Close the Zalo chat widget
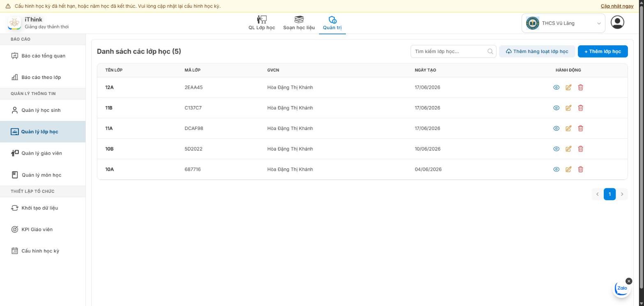This screenshot has width=644, height=306. (629, 281)
